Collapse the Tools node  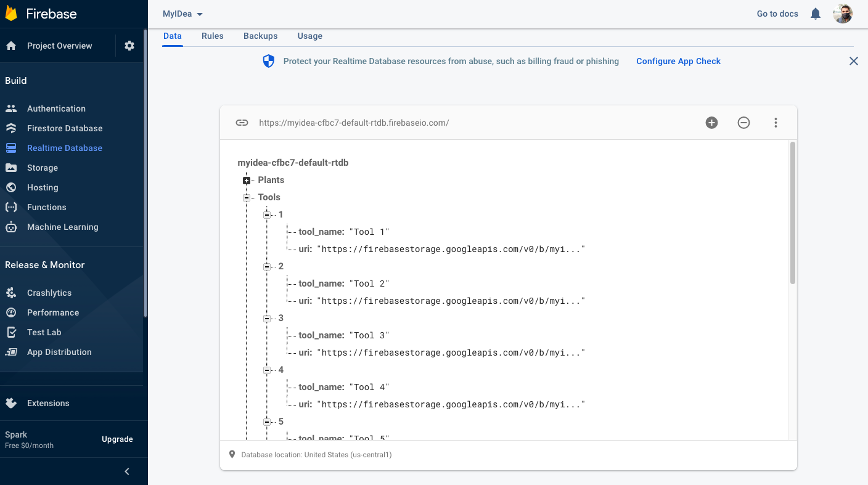tap(247, 198)
